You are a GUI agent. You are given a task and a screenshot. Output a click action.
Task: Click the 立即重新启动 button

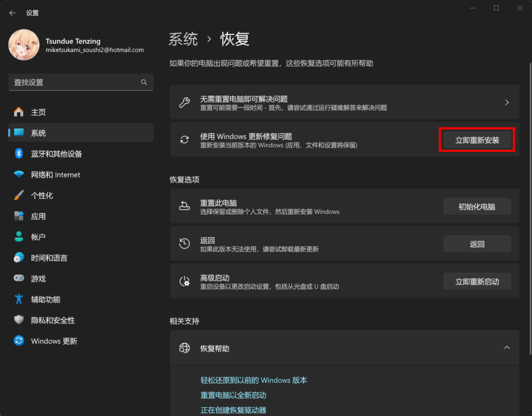[x=477, y=281]
